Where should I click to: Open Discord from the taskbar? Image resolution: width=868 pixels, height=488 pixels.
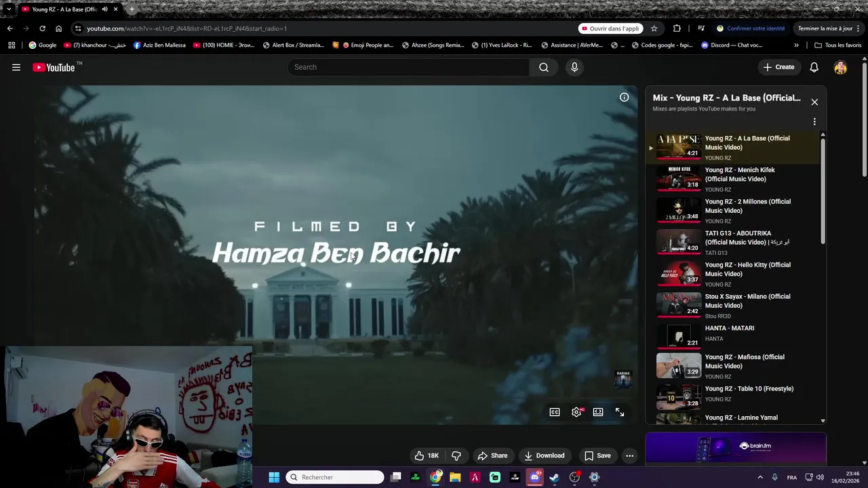click(534, 477)
